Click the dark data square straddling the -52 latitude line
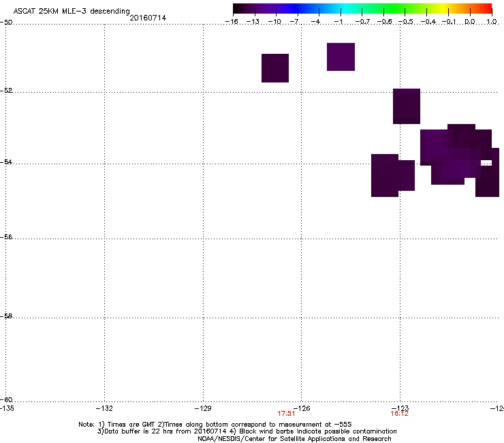This screenshot has width=504, height=443. click(x=407, y=106)
